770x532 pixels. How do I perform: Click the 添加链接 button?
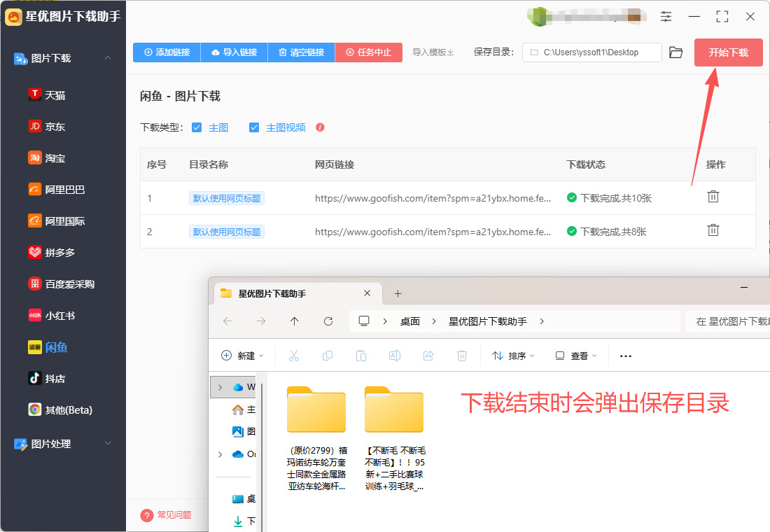167,52
